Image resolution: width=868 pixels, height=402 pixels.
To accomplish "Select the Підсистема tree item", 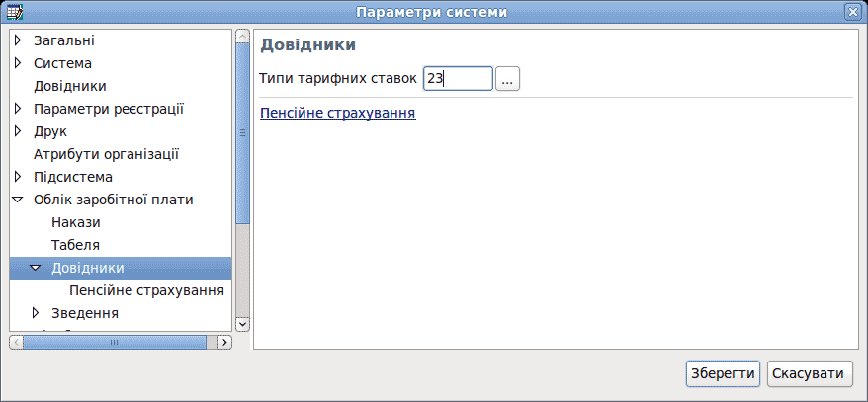I will tap(73, 177).
